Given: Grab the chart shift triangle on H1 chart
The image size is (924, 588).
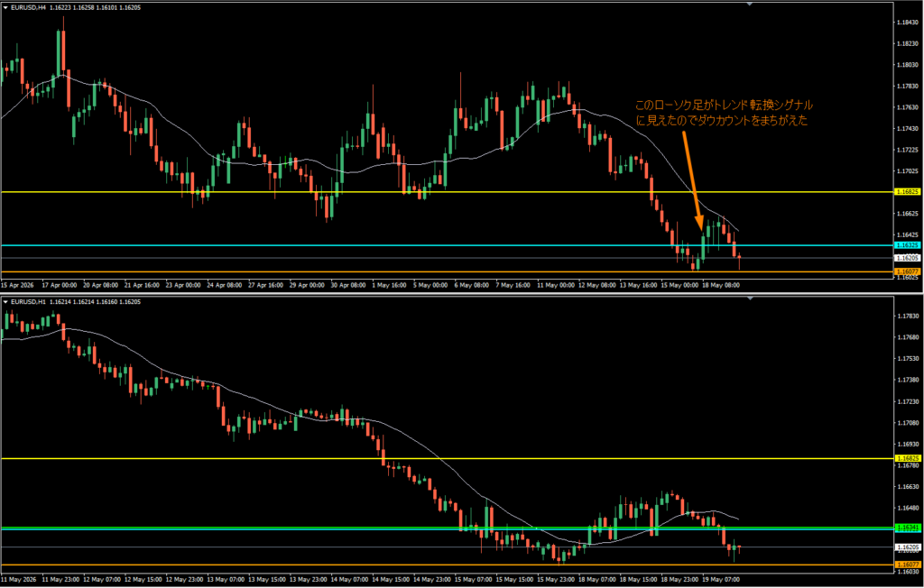Looking at the screenshot, I should point(750,299).
